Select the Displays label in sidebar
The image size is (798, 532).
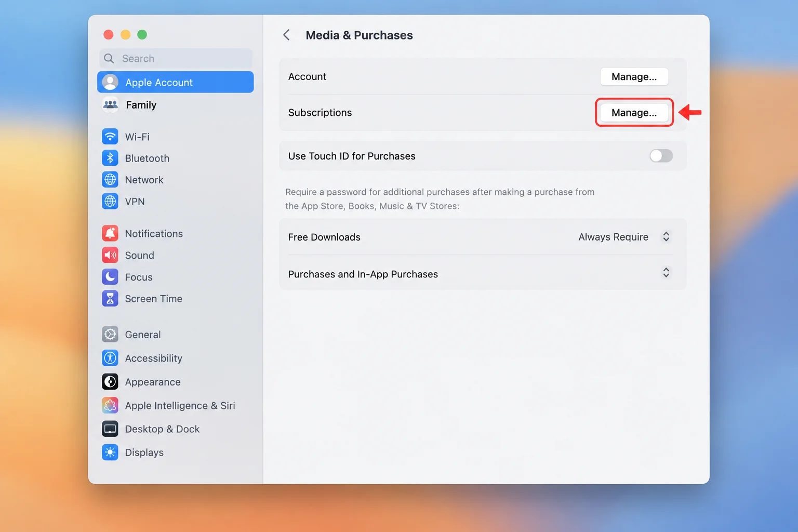point(144,453)
